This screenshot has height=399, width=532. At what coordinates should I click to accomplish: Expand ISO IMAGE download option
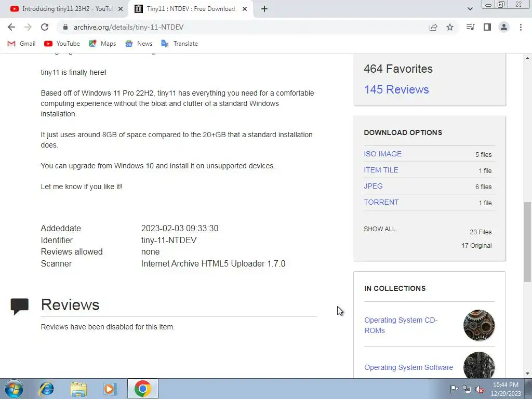[x=382, y=154]
